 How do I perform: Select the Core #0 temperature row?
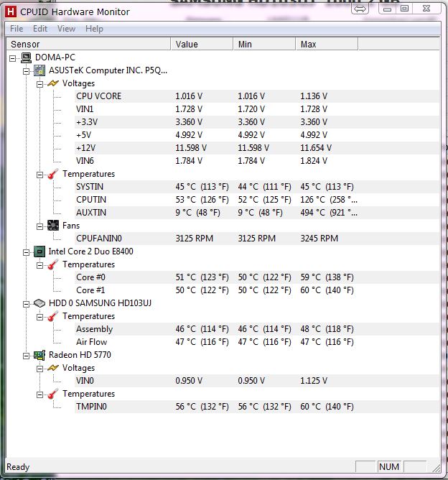(x=256, y=277)
